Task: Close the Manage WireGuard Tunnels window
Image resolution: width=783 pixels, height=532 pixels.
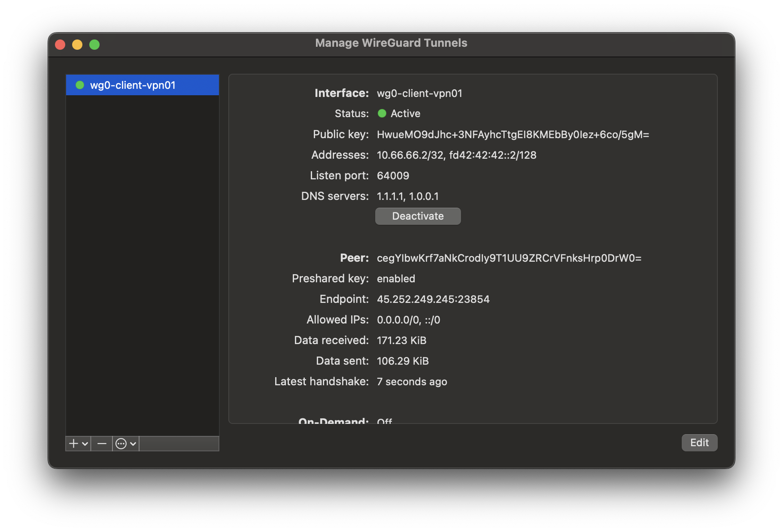Action: point(60,45)
